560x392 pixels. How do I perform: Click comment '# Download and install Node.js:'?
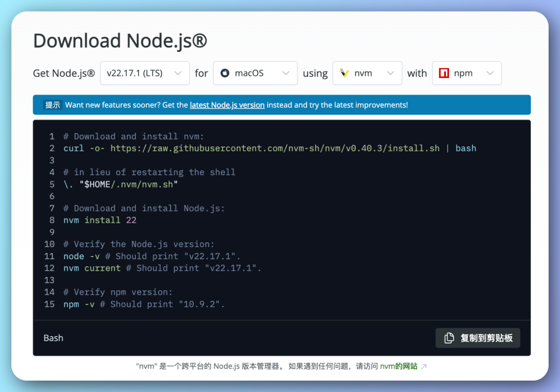coord(144,208)
